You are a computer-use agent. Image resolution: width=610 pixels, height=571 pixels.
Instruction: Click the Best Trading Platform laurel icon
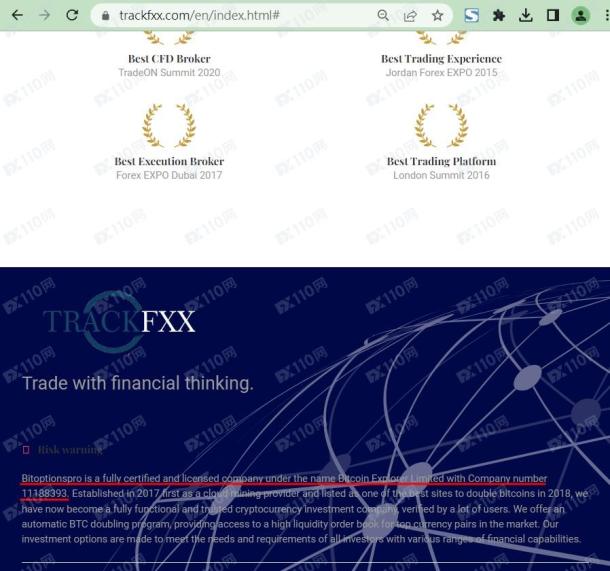[442, 125]
